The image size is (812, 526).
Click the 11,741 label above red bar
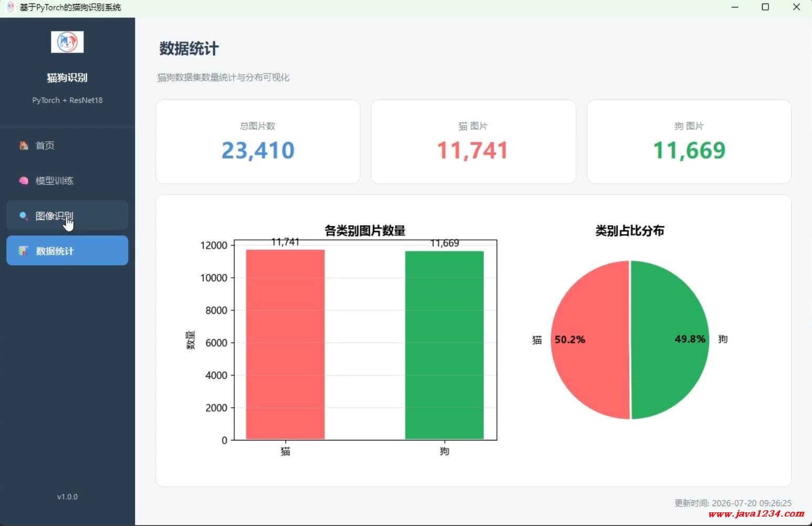tap(285, 242)
